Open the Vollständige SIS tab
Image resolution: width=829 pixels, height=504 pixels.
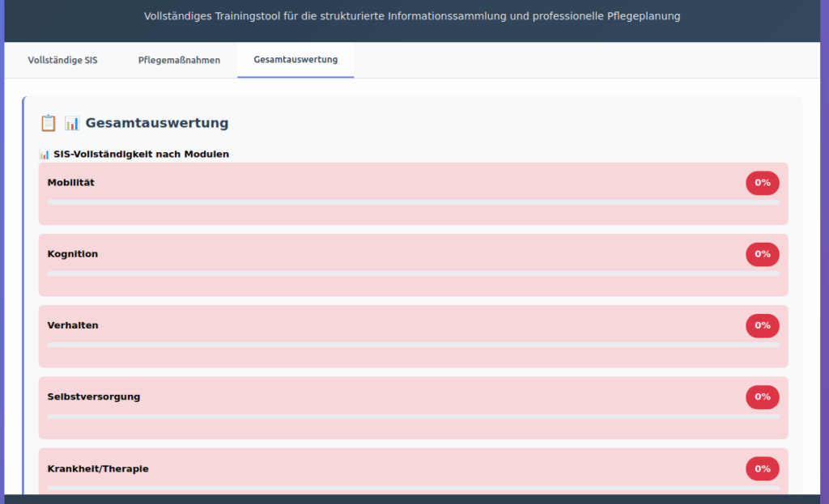pyautogui.click(x=62, y=60)
